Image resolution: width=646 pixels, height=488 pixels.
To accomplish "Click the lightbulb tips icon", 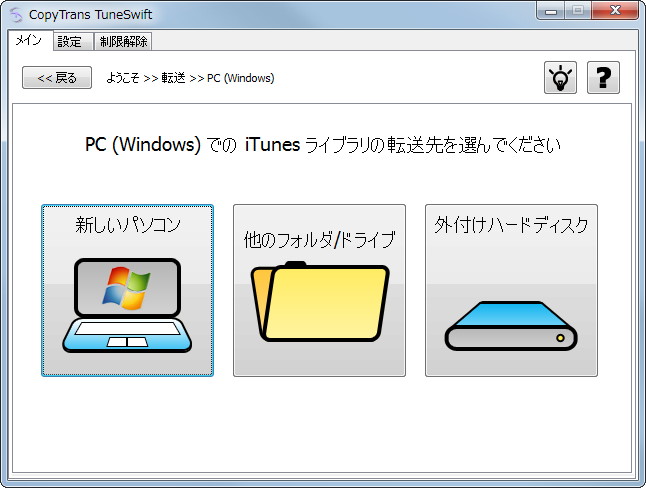I will [560, 77].
